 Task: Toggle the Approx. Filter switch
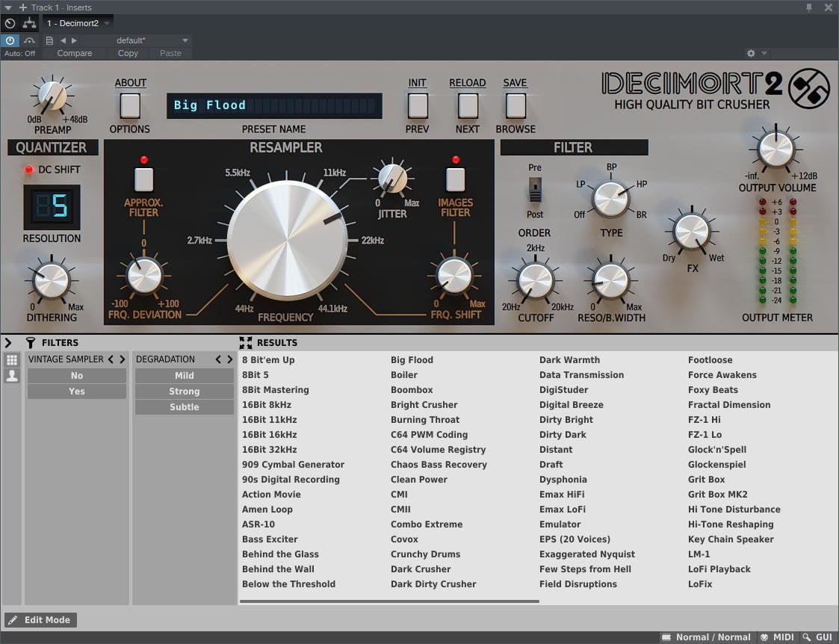click(144, 179)
